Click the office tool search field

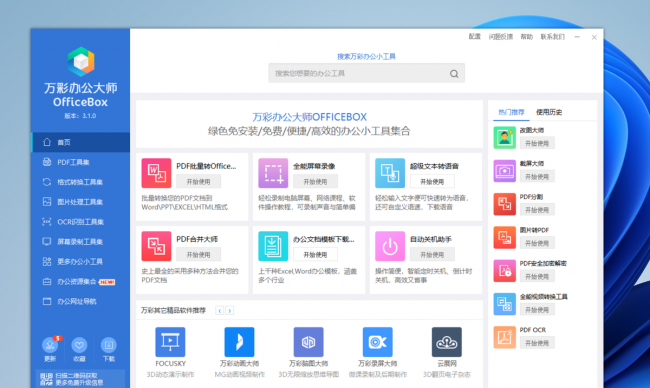(x=366, y=73)
